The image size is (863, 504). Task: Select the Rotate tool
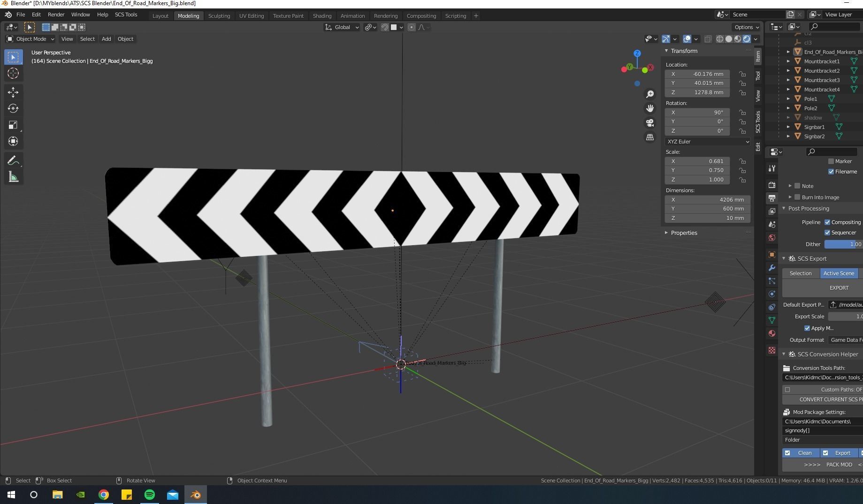(13, 108)
